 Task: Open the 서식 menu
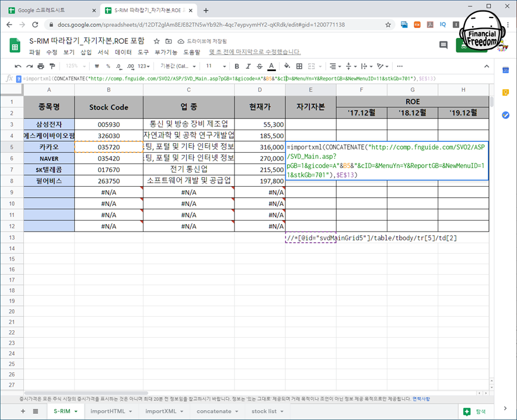point(103,52)
